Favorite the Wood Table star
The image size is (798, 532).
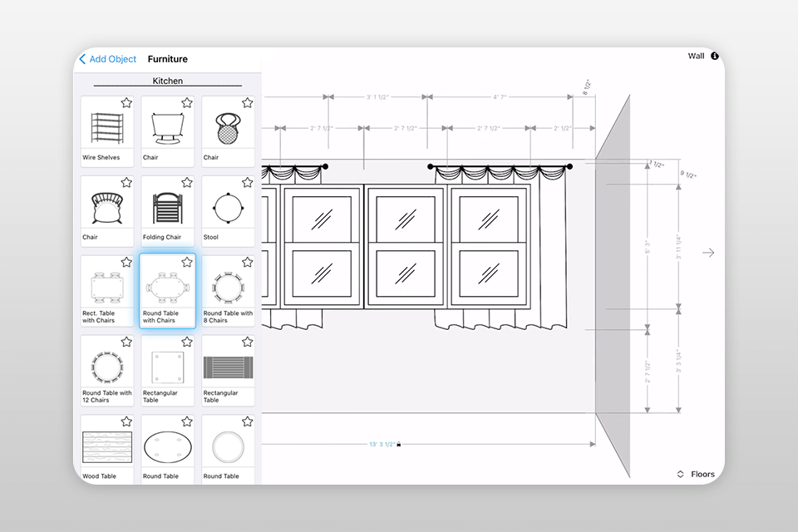click(x=126, y=421)
